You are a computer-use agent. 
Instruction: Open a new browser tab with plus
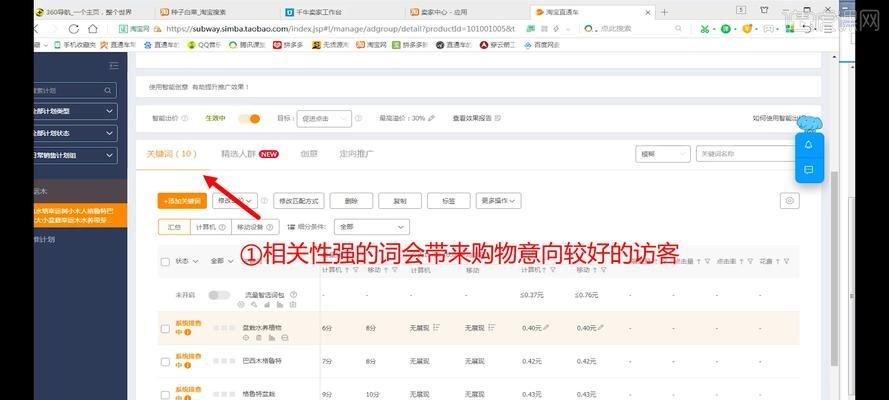tap(664, 12)
